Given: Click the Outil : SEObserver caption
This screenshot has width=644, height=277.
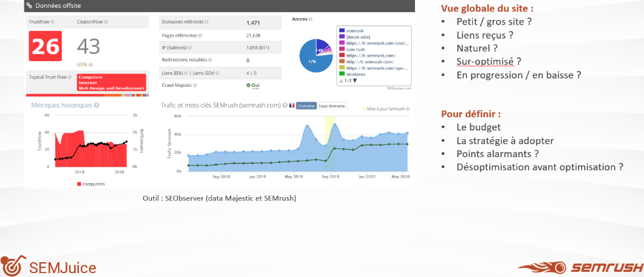Looking at the screenshot, I should (219, 198).
